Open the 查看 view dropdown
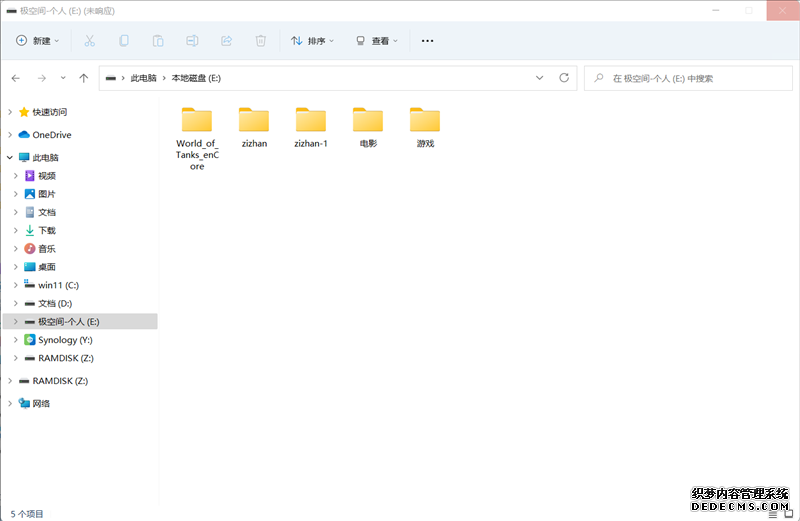Image resolution: width=800 pixels, height=521 pixels. pos(377,41)
